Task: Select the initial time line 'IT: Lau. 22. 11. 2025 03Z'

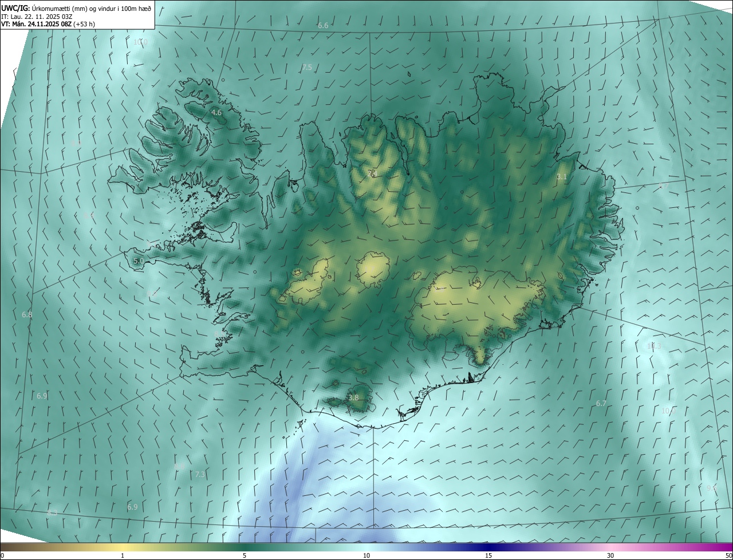Action: pyautogui.click(x=37, y=17)
